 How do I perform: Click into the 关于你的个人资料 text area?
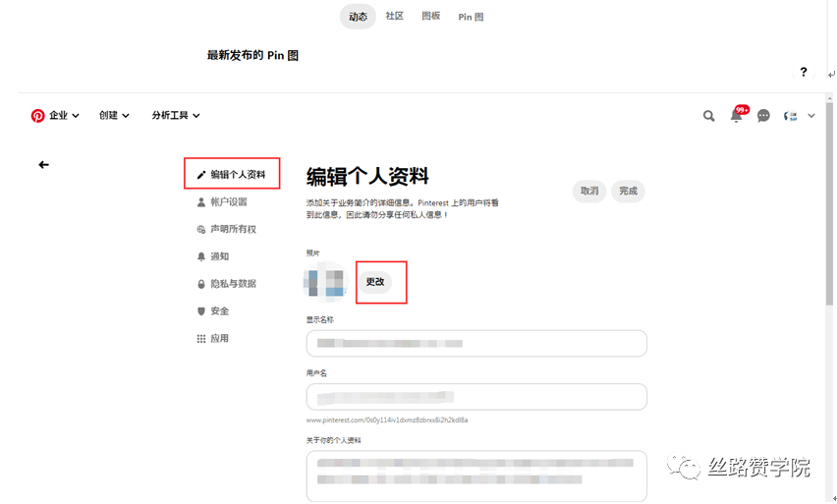tap(476, 476)
